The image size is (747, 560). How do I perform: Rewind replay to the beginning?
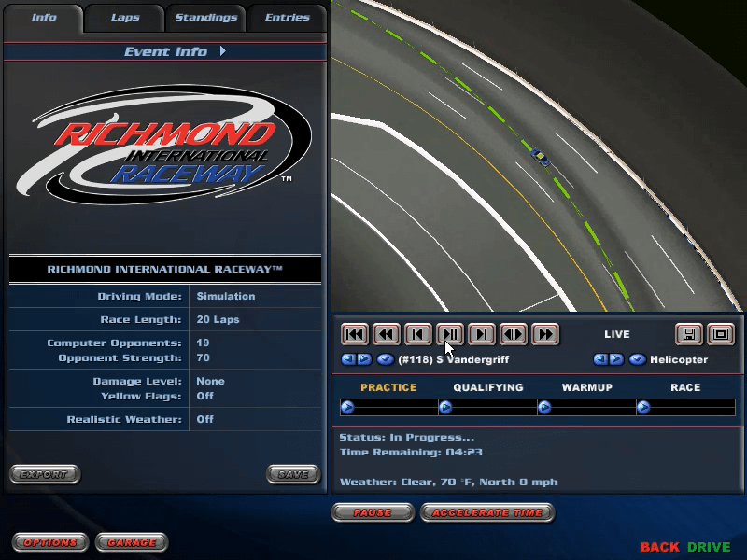point(355,334)
